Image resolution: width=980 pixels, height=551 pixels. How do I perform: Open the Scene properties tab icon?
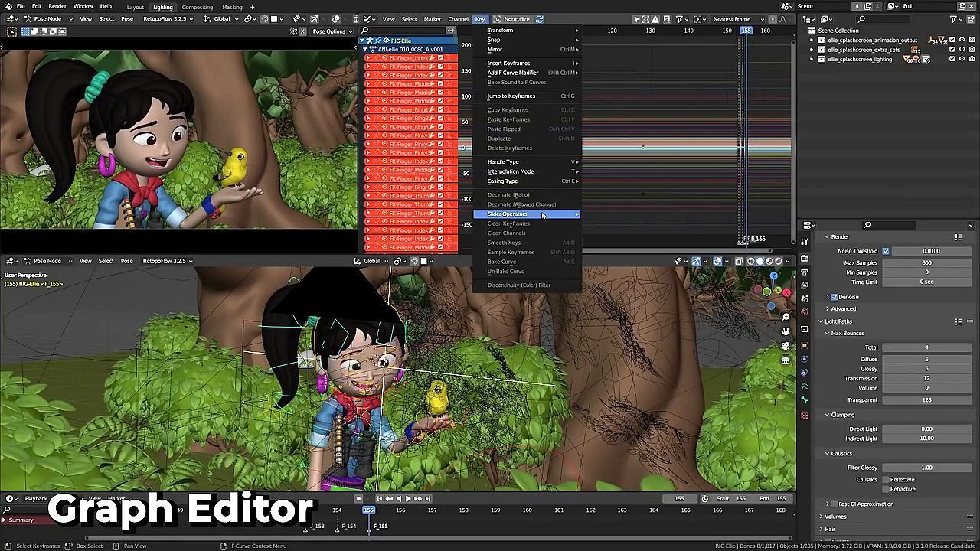pyautogui.click(x=805, y=299)
